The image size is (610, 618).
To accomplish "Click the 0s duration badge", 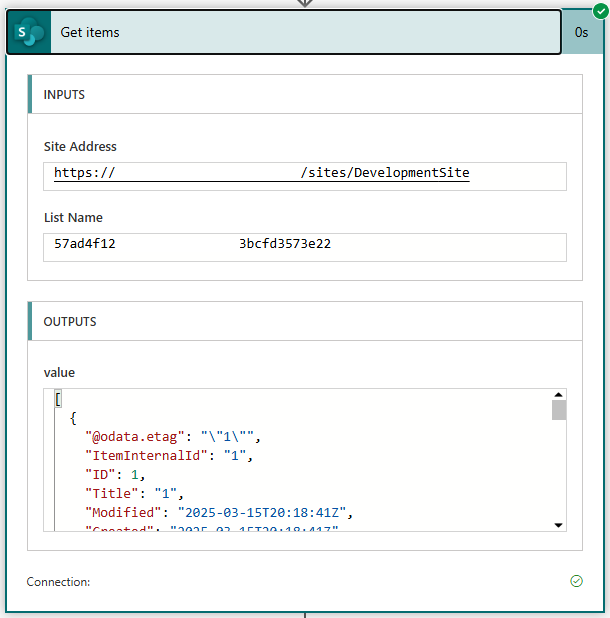I will pyautogui.click(x=581, y=33).
